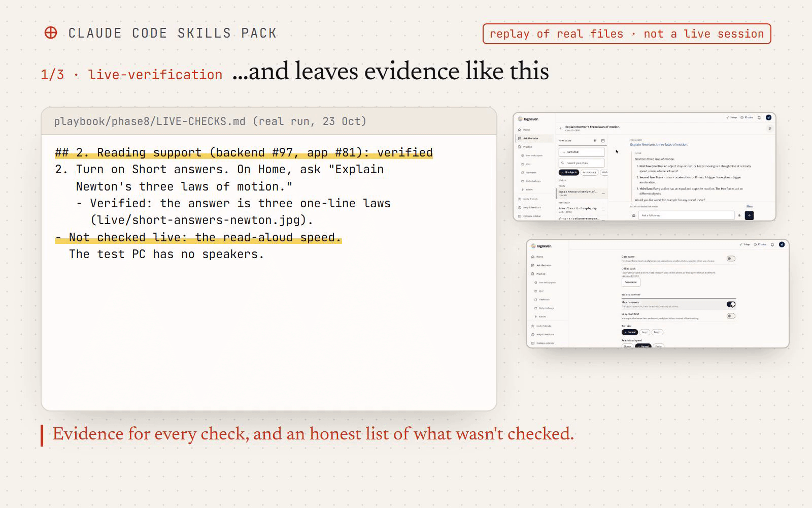This screenshot has width=812, height=508.
Task: Click the Claude Code Skills Pack crosshair logo
Action: [x=51, y=33]
